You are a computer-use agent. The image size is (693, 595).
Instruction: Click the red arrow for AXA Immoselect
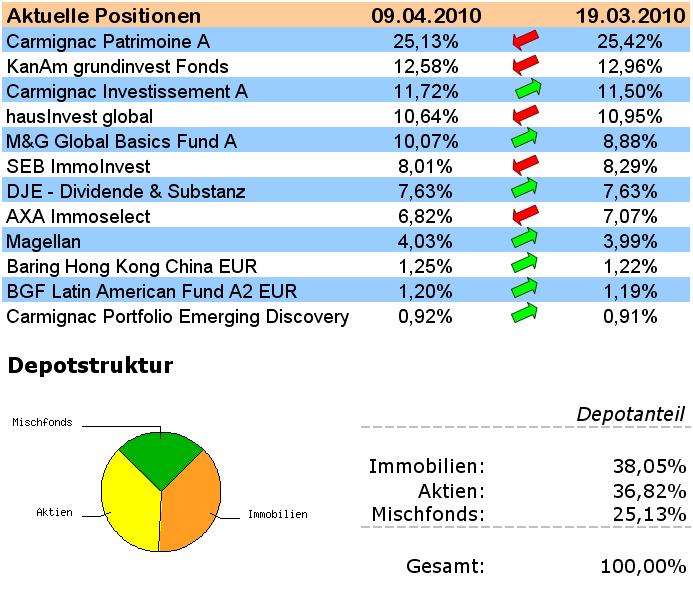[524, 216]
